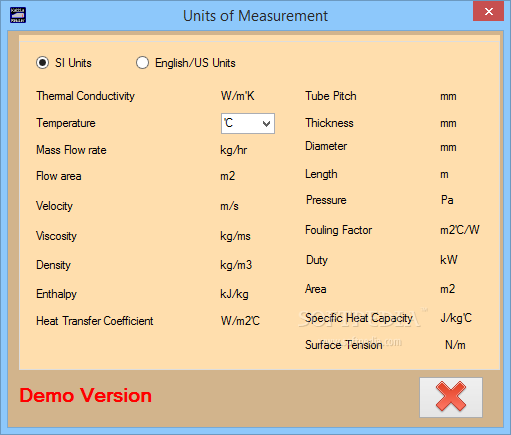Click the Enthalpy label
This screenshot has height=435, width=511.
[x=56, y=294]
